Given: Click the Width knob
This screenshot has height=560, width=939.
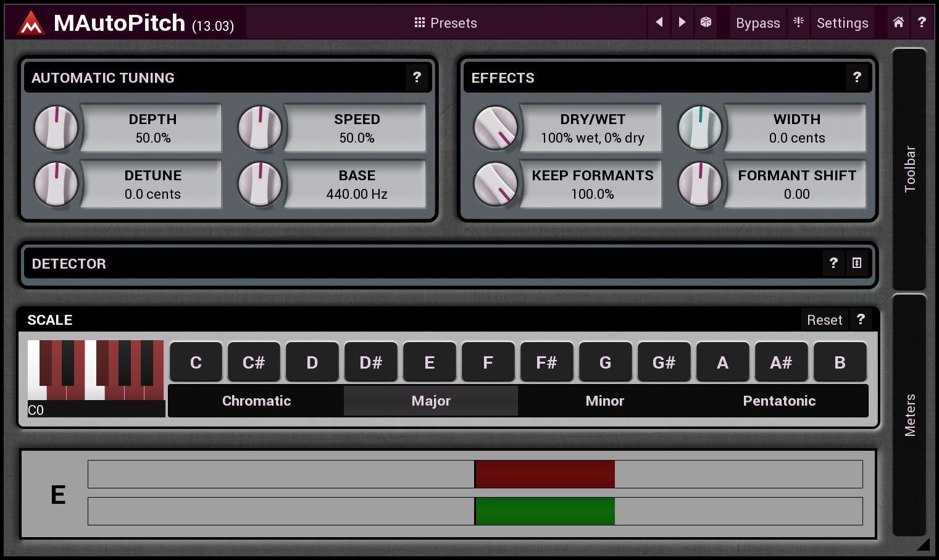Looking at the screenshot, I should [700, 128].
